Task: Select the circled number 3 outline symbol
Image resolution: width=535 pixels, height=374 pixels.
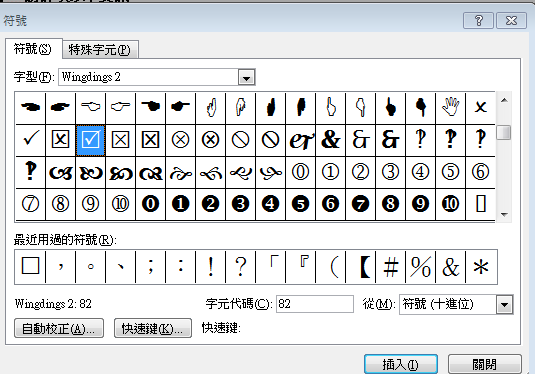Action: point(391,172)
